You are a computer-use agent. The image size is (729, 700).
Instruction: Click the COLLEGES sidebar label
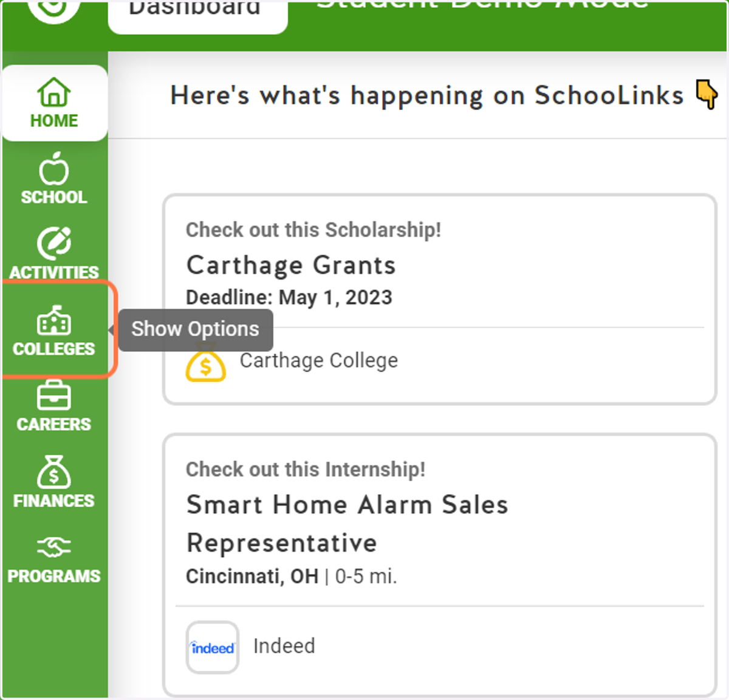pos(54,349)
